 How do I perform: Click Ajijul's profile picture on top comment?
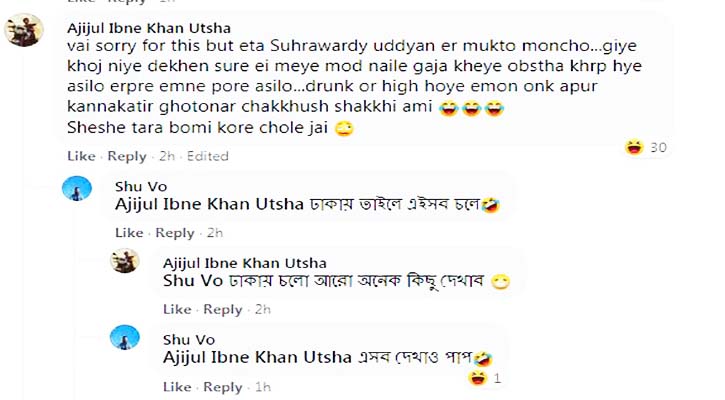(22, 30)
